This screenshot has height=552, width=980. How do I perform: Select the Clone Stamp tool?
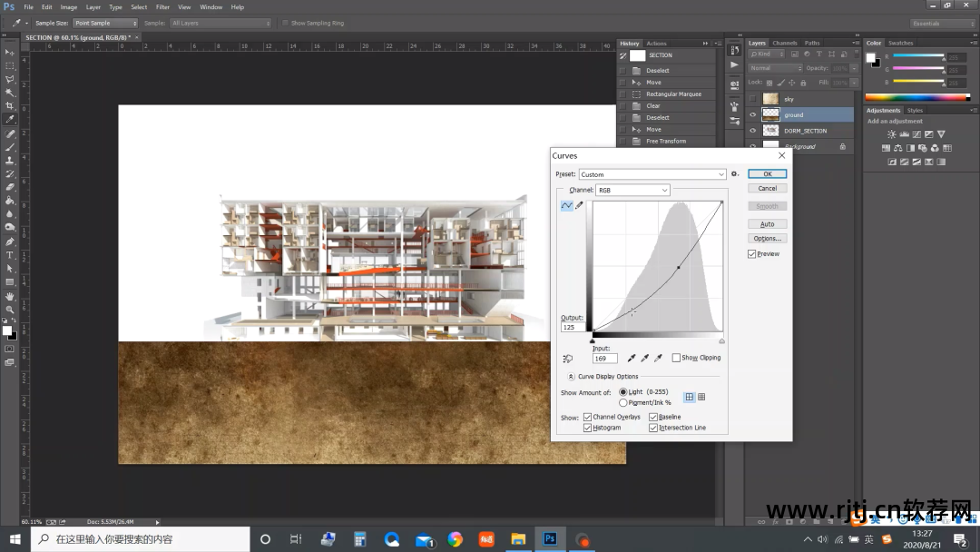pos(9,161)
